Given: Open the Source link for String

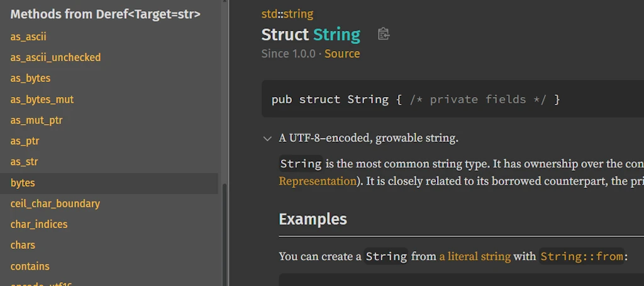Looking at the screenshot, I should coord(342,54).
